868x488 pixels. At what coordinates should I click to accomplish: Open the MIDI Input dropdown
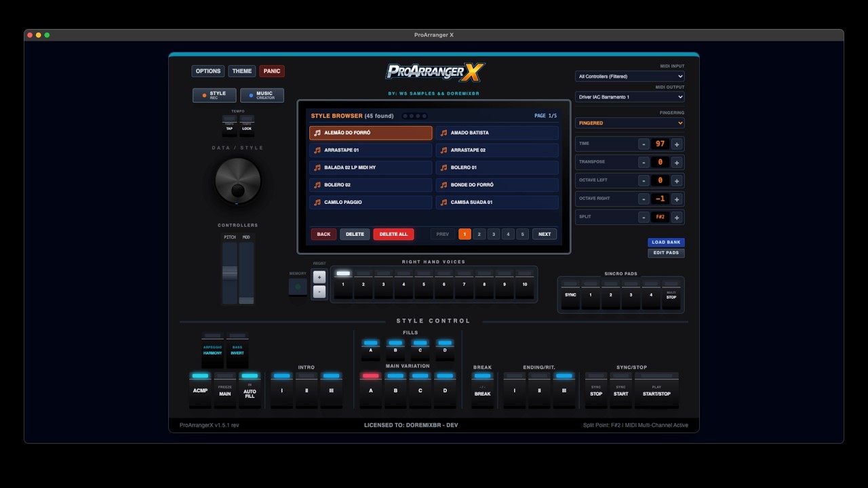pos(630,77)
